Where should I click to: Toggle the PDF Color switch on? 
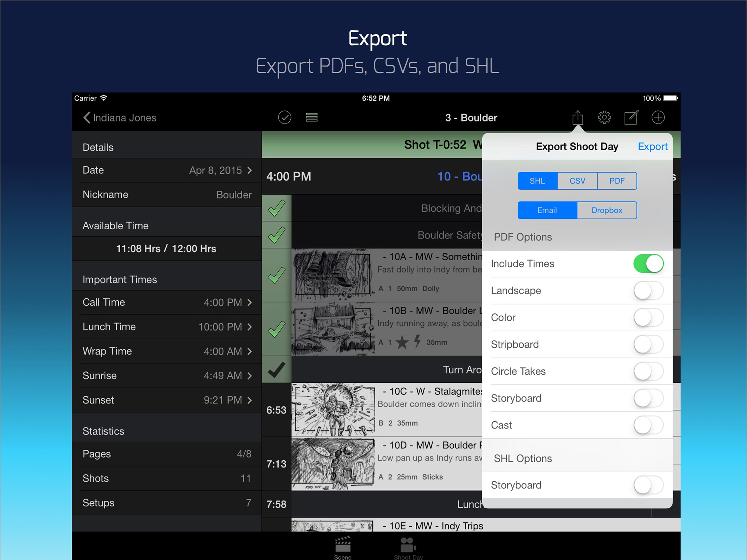pos(648,317)
